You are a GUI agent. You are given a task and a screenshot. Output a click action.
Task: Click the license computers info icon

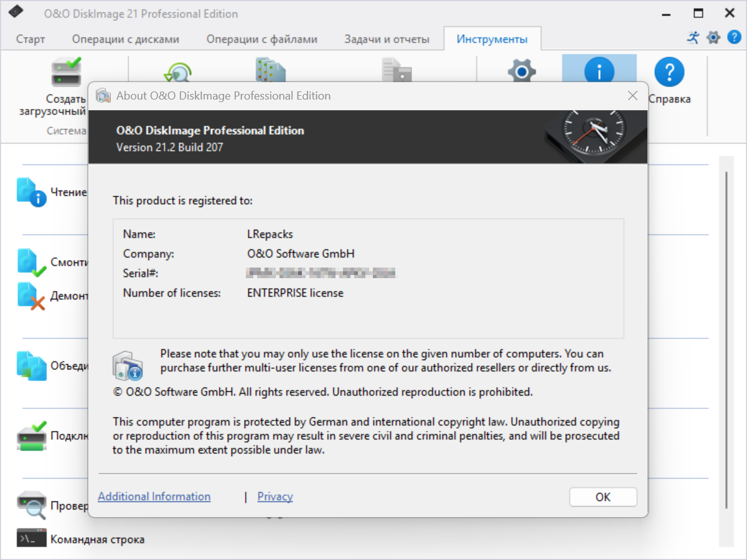[128, 365]
